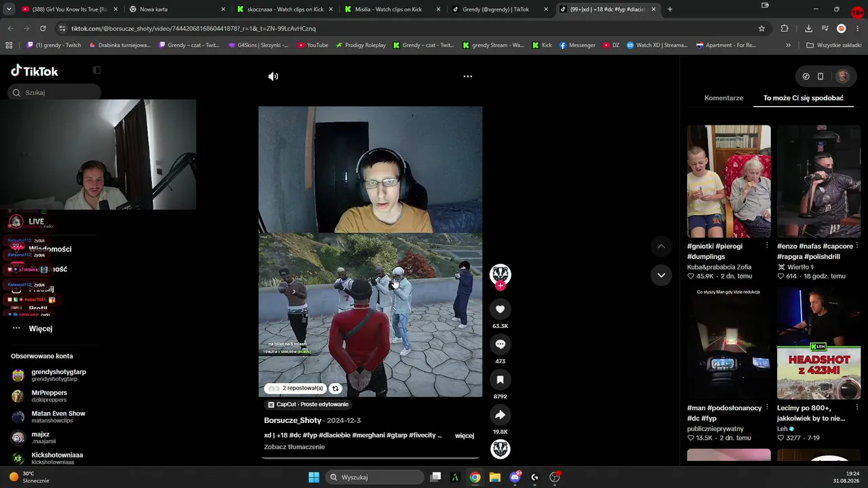
Task: Click "Zobacz tłumaczenie" under the description
Action: [294, 447]
